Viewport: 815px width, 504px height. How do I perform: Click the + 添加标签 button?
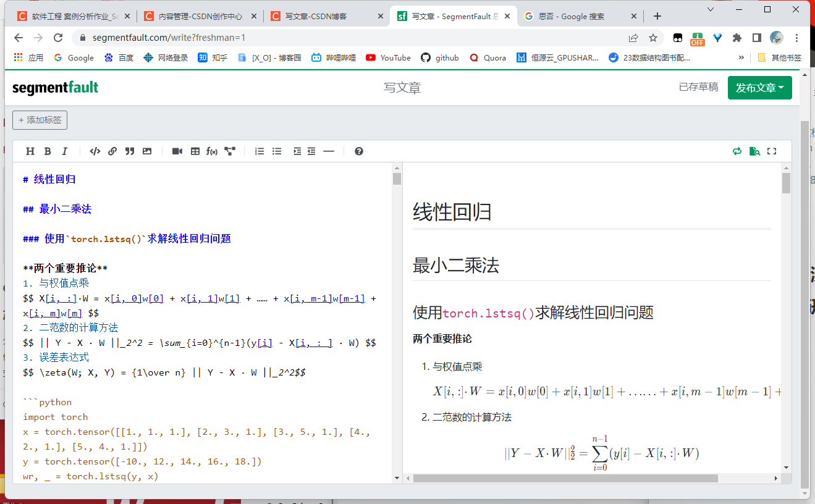(x=40, y=120)
